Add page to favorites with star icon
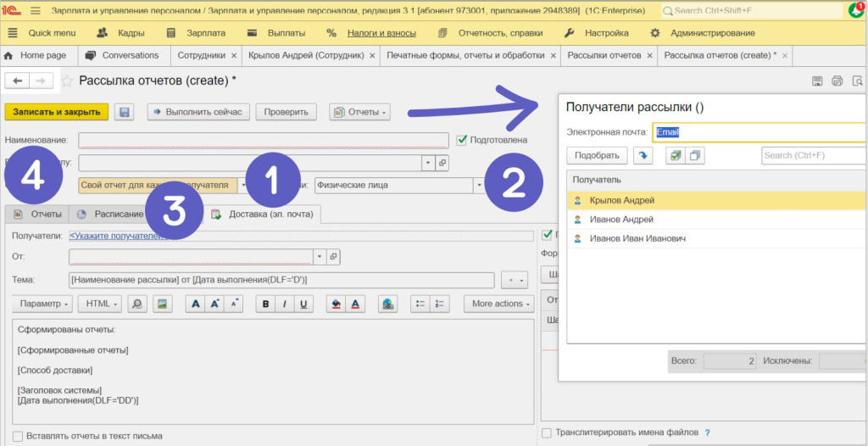 click(66, 81)
